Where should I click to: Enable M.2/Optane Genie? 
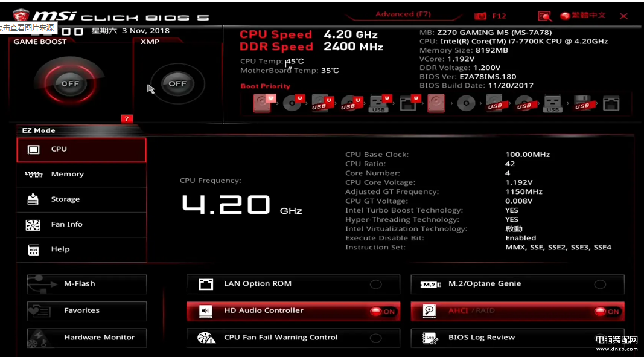coord(517,284)
